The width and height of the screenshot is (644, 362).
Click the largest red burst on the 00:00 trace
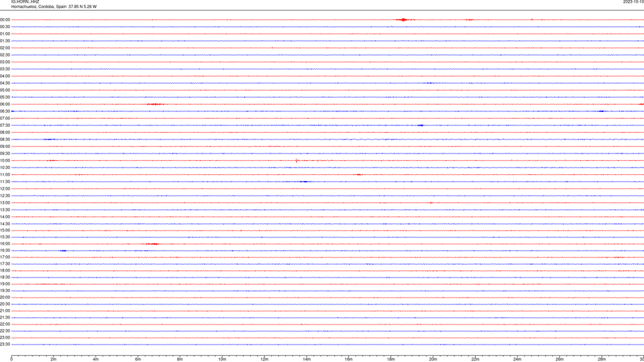pyautogui.click(x=404, y=19)
